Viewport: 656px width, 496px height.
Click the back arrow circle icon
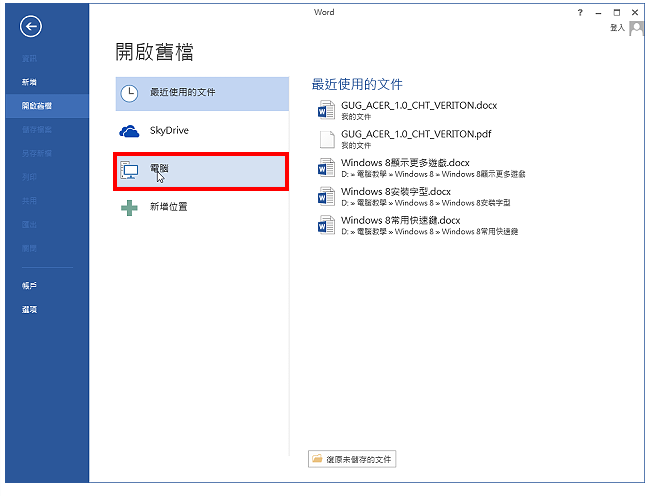31,27
